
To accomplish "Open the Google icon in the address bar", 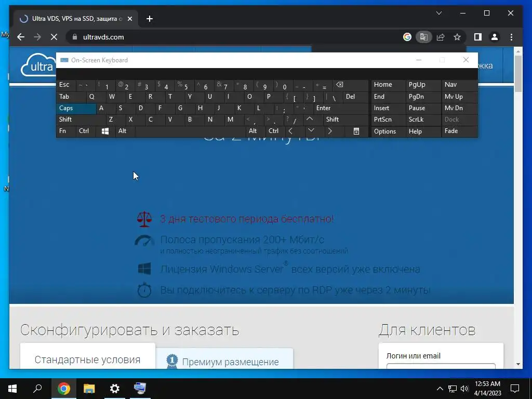I will pyautogui.click(x=407, y=37).
